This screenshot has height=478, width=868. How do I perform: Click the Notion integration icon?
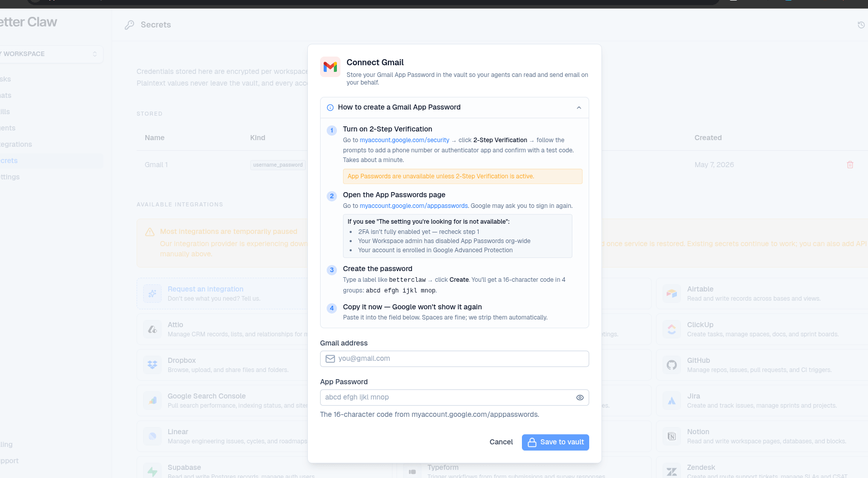click(672, 437)
